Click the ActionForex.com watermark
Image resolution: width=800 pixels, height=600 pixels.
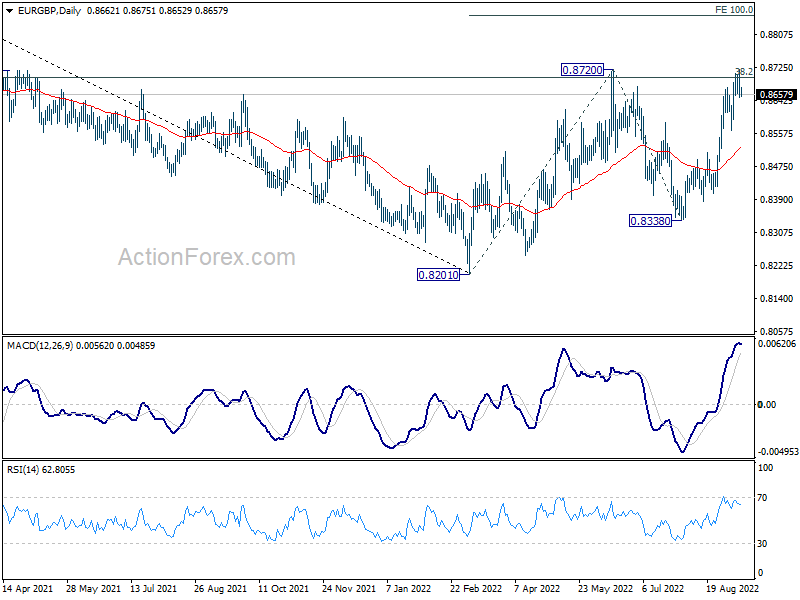pos(207,257)
